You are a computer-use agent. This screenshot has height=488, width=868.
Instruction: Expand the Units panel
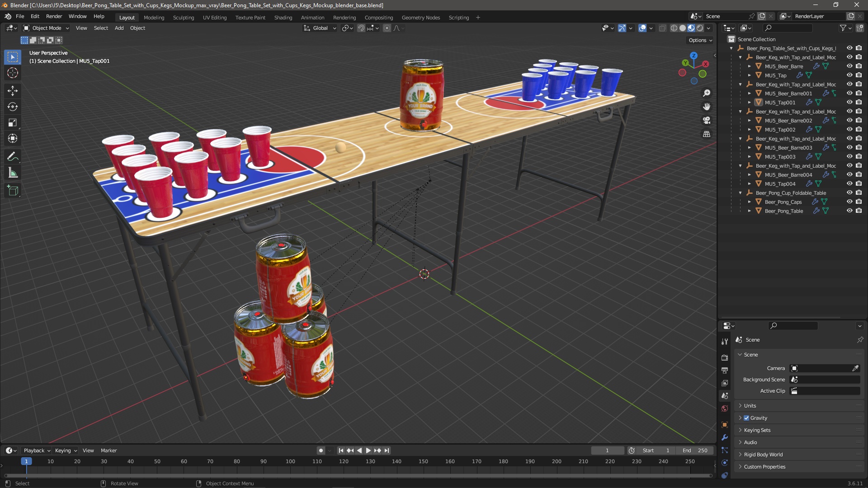point(750,406)
